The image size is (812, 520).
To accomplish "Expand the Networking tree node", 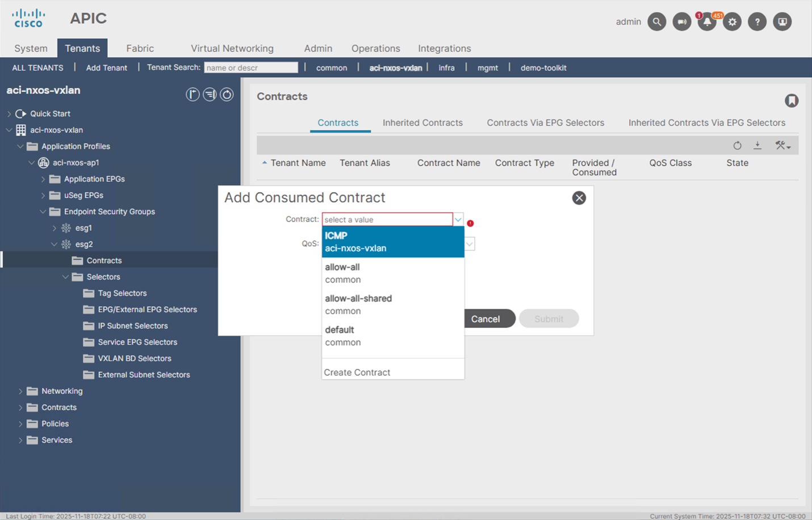I will point(20,391).
